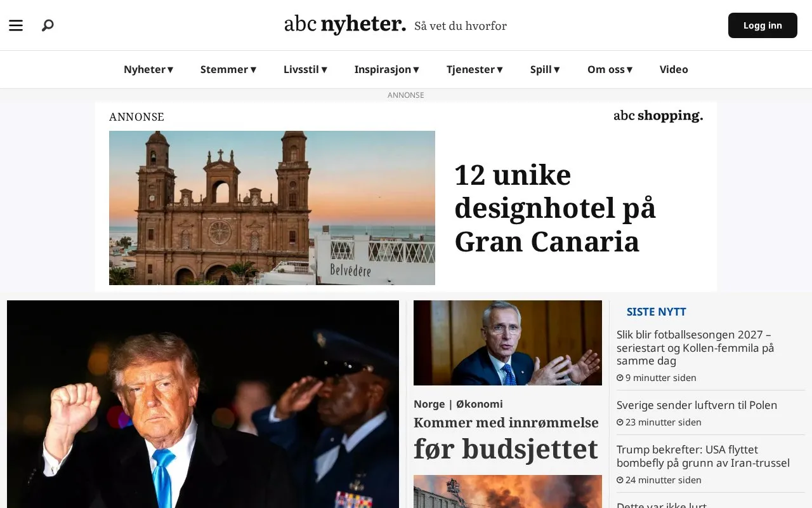Go to the Video menu item
The image size is (812, 508).
pos(674,69)
